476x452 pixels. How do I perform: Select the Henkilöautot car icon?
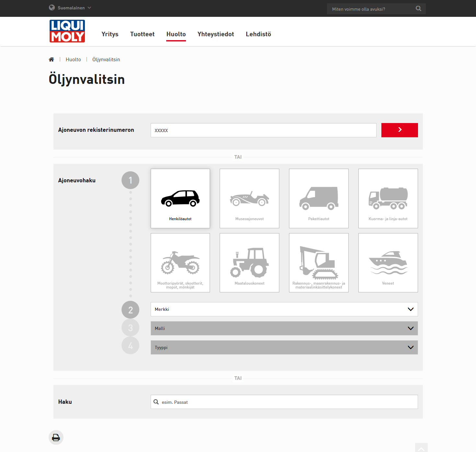click(x=180, y=198)
